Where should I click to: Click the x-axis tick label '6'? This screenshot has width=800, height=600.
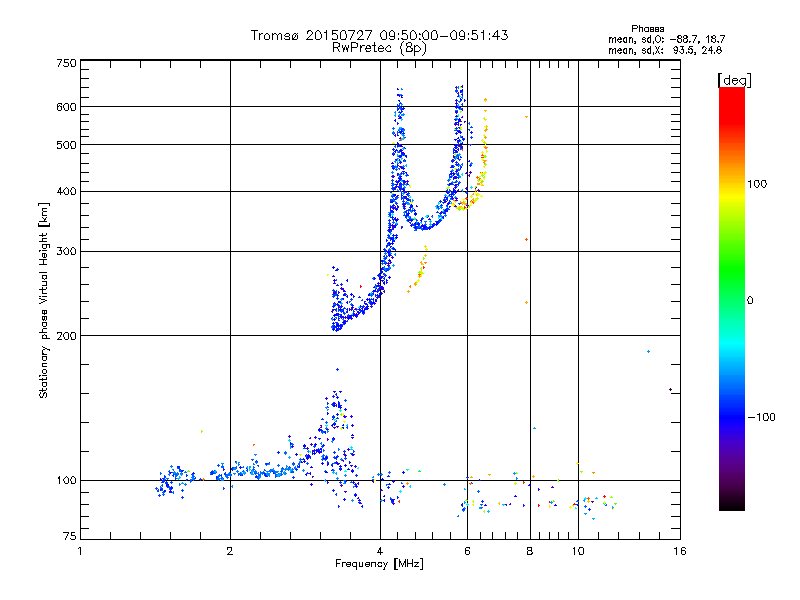click(x=467, y=551)
